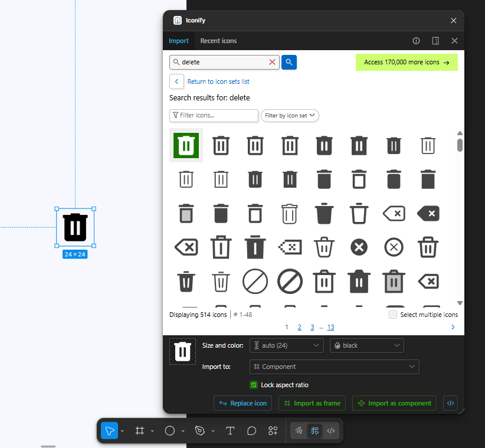The image size is (485, 448).
Task: Select the filled tapered trash bin icon, third row
Action: [x=324, y=214]
